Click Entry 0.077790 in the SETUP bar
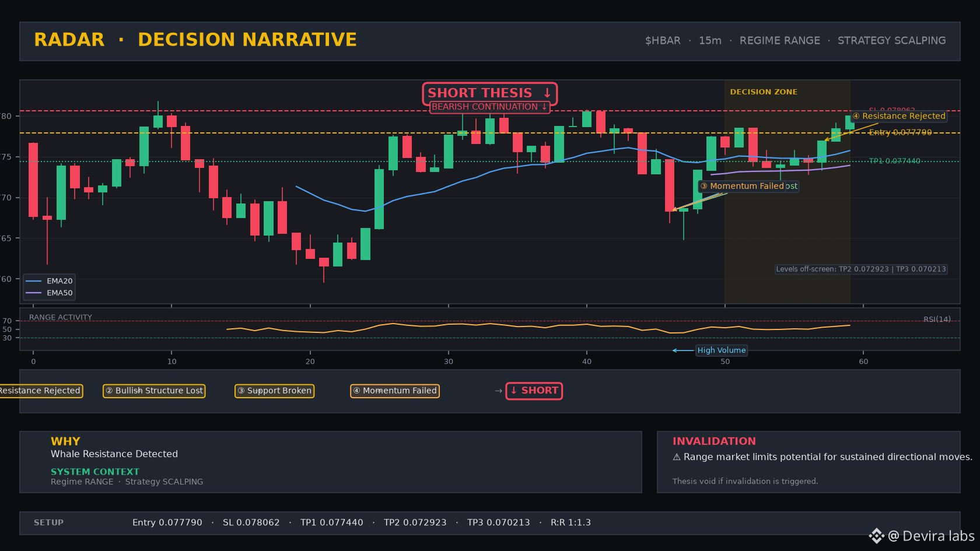Screen dimensions: 980x551 (167, 523)
